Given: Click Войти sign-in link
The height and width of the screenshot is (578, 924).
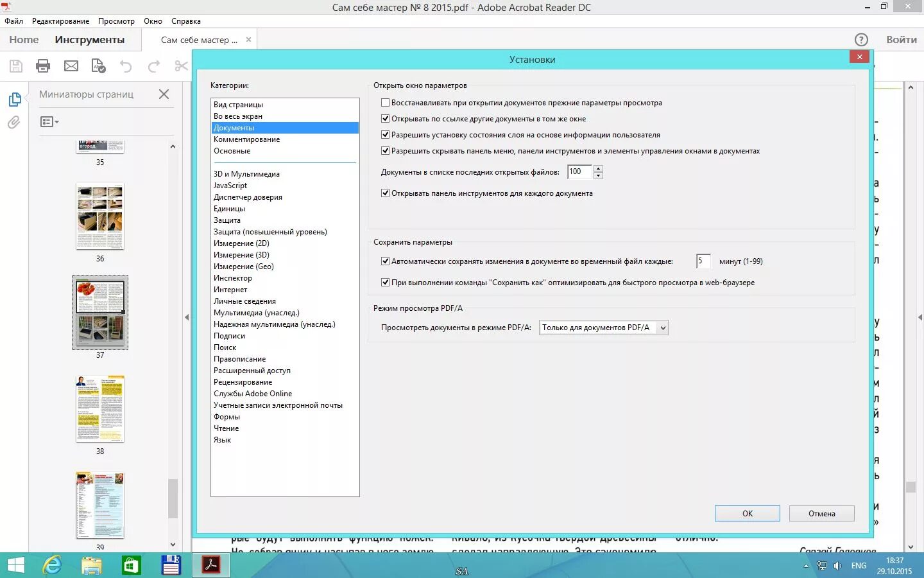Looking at the screenshot, I should pos(902,40).
